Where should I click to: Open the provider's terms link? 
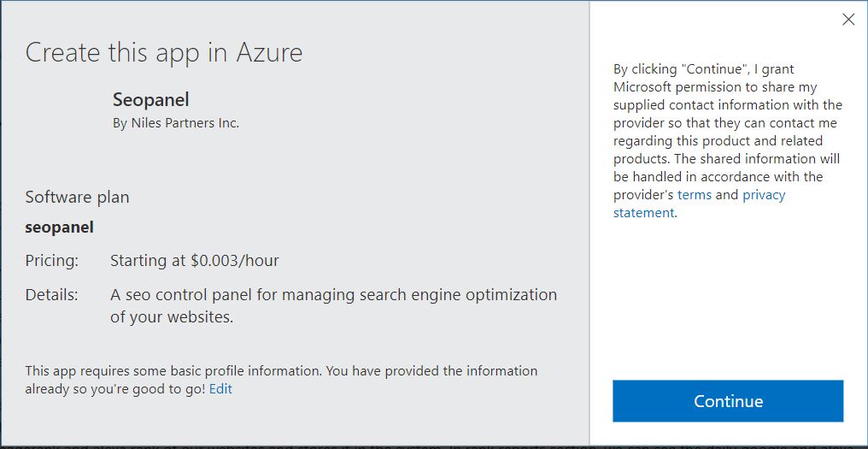pyautogui.click(x=694, y=195)
